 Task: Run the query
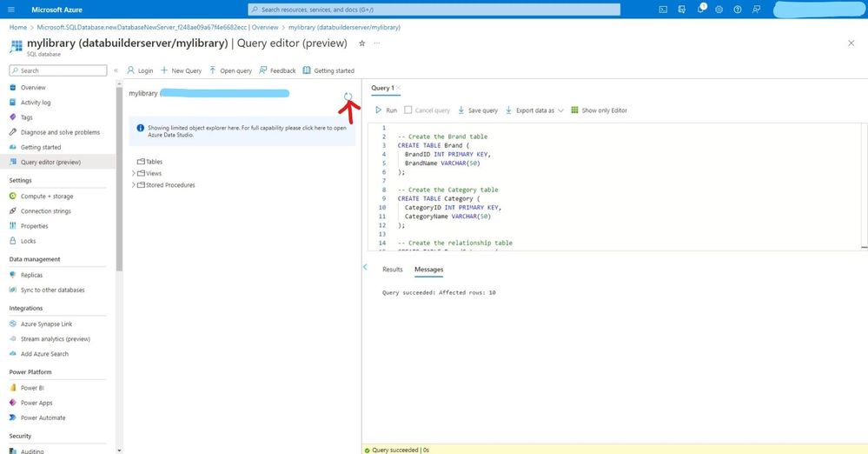[x=386, y=110]
